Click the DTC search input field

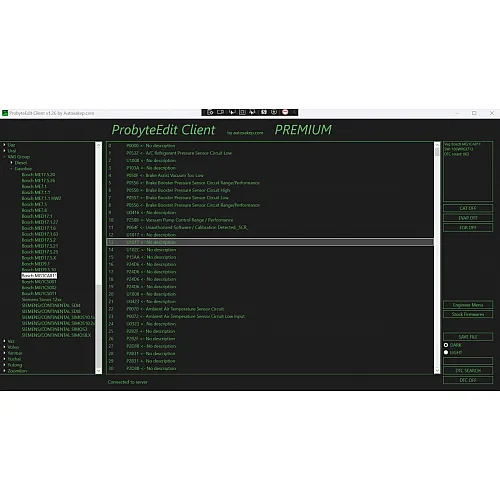[468, 361]
